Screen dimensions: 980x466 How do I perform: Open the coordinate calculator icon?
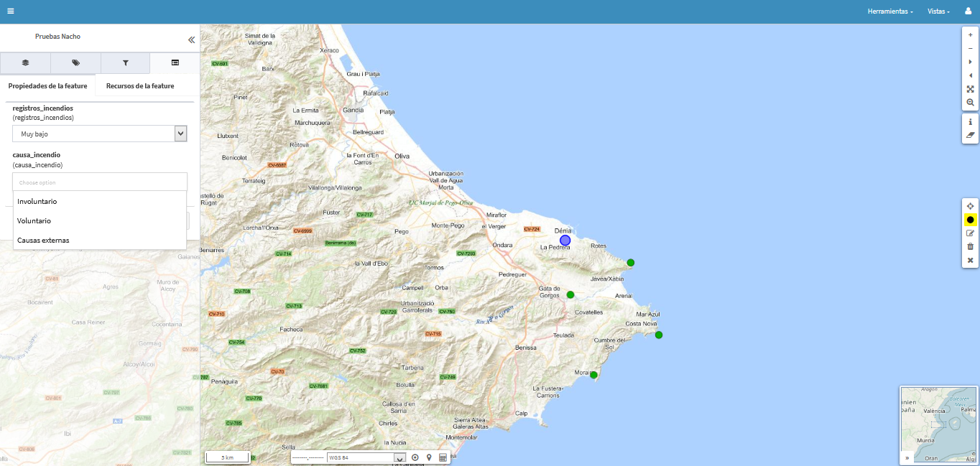(443, 457)
